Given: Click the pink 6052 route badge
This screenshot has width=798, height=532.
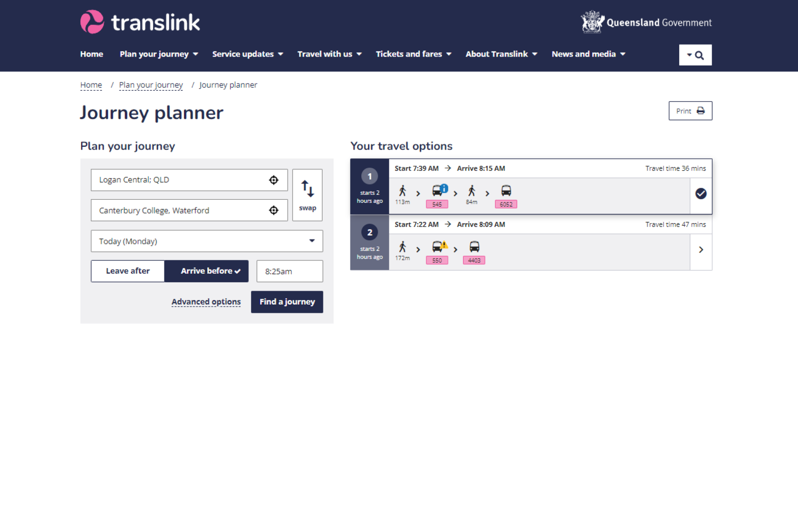Looking at the screenshot, I should tap(505, 204).
